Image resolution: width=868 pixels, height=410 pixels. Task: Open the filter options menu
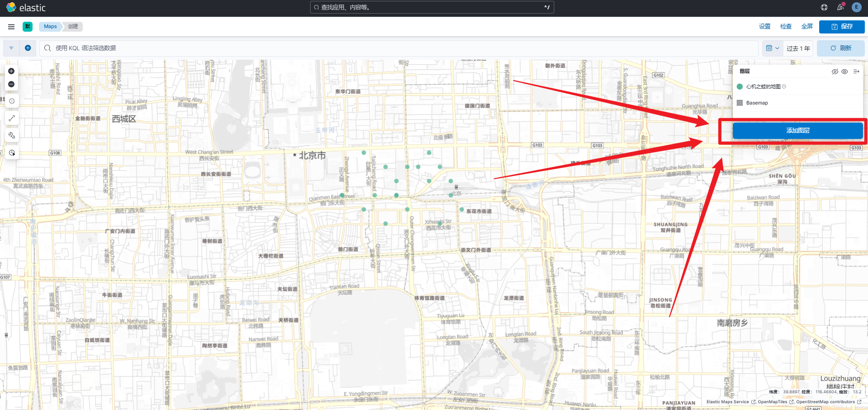point(11,48)
